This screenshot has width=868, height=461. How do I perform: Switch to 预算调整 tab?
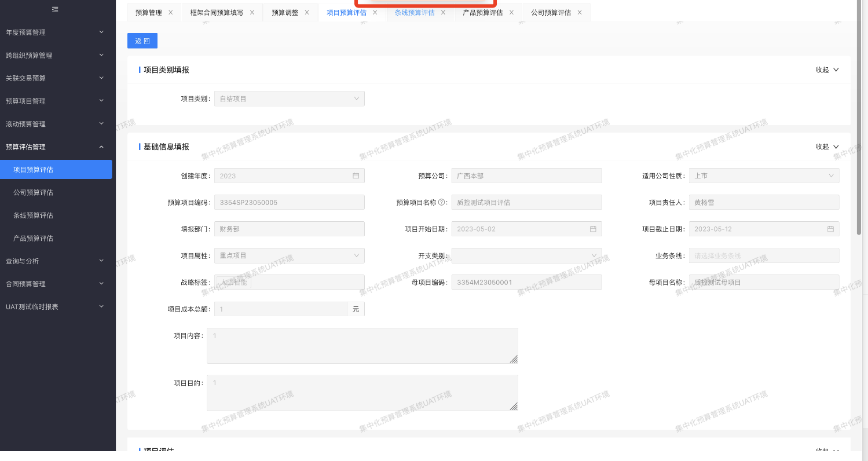point(285,12)
